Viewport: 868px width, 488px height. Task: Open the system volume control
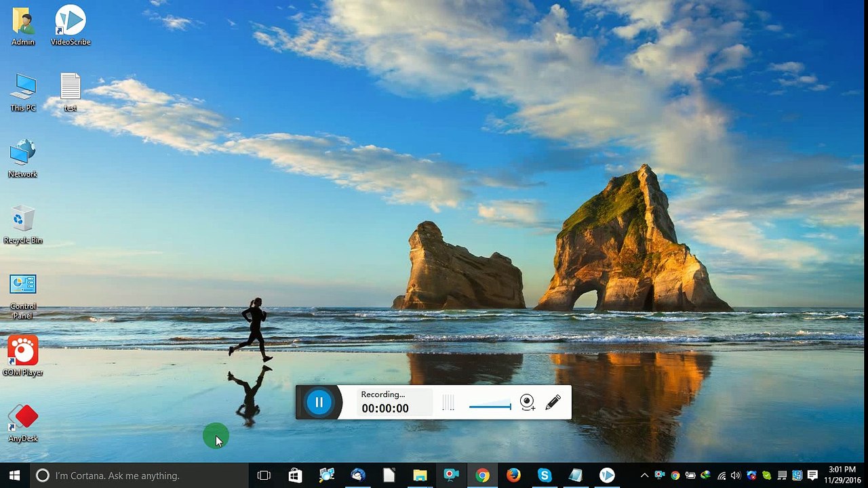736,476
